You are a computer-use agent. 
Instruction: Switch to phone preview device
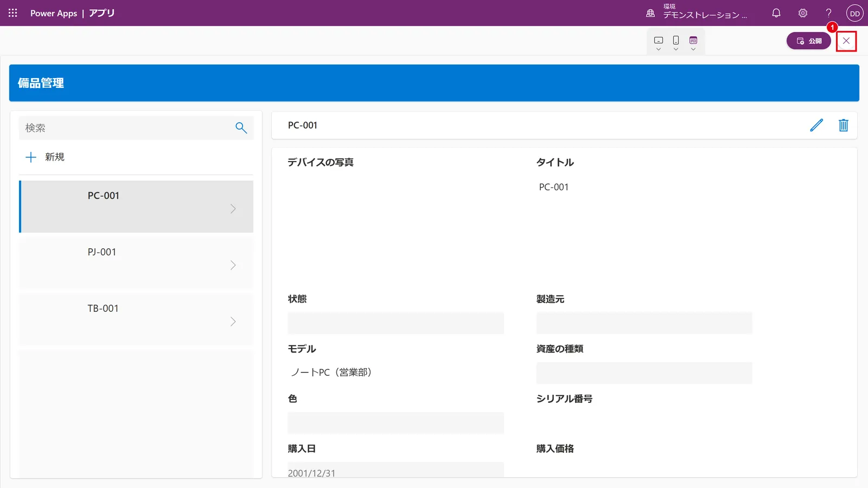point(676,40)
